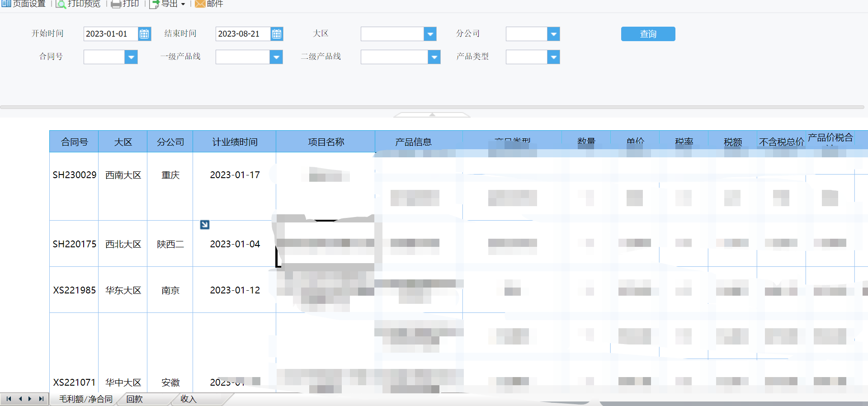Open page setup (页面设置) toolbar icon

(x=6, y=4)
